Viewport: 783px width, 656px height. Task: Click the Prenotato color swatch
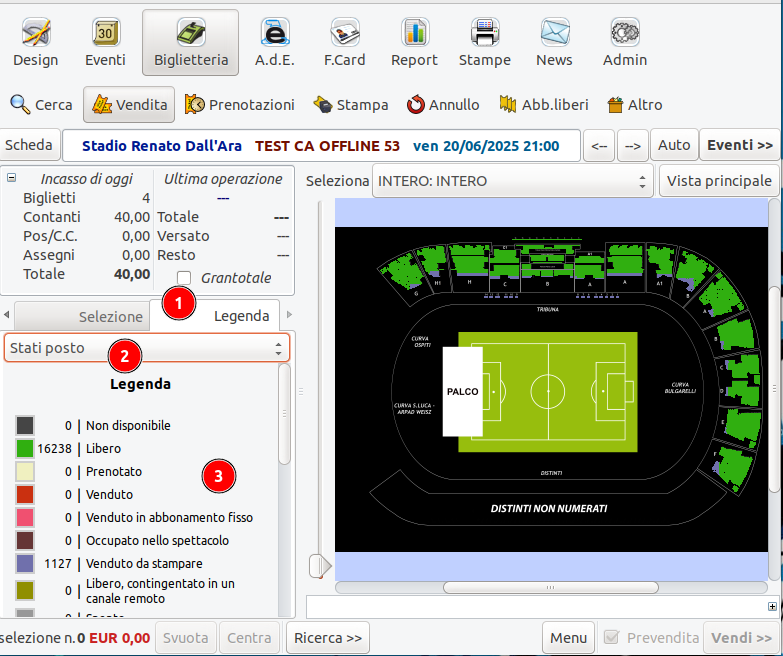click(x=25, y=471)
